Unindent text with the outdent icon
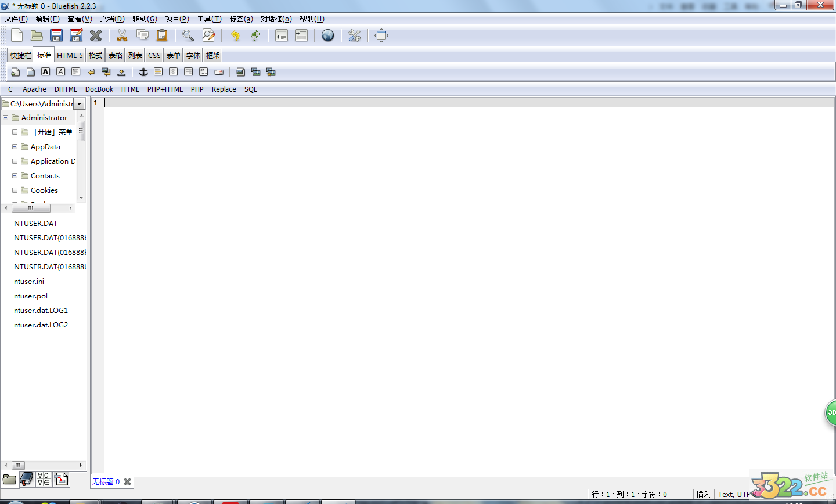Viewport: 836px width, 504px height. [282, 35]
